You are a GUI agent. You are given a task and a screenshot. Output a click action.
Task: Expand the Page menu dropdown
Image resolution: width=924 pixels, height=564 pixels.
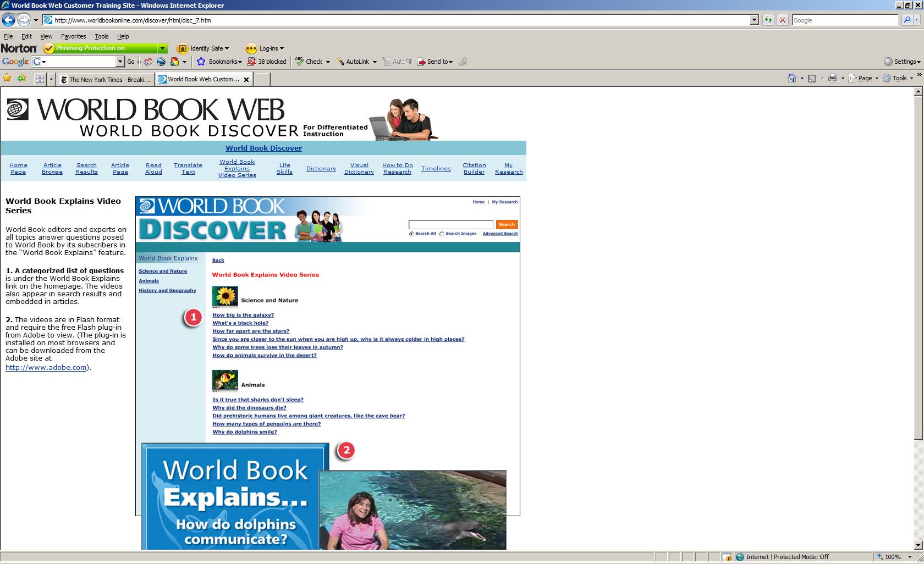click(877, 78)
